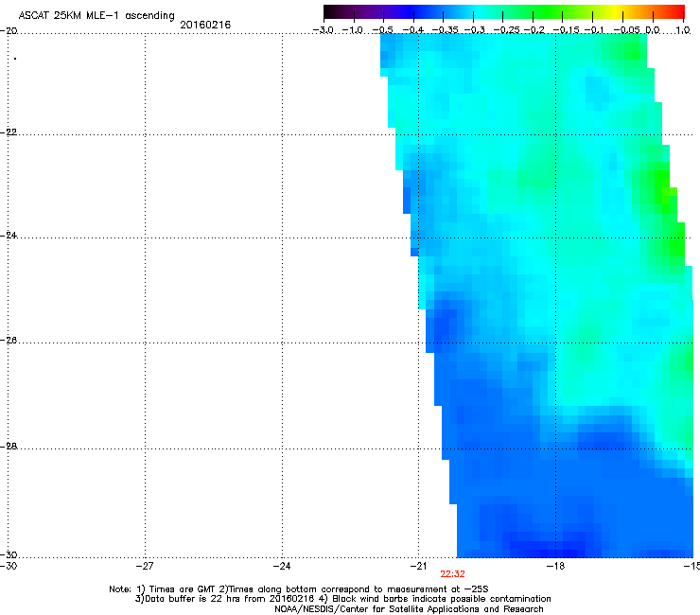The height and width of the screenshot is (615, 700).
Task: Select color scale label -0.1
Action: [x=594, y=30]
